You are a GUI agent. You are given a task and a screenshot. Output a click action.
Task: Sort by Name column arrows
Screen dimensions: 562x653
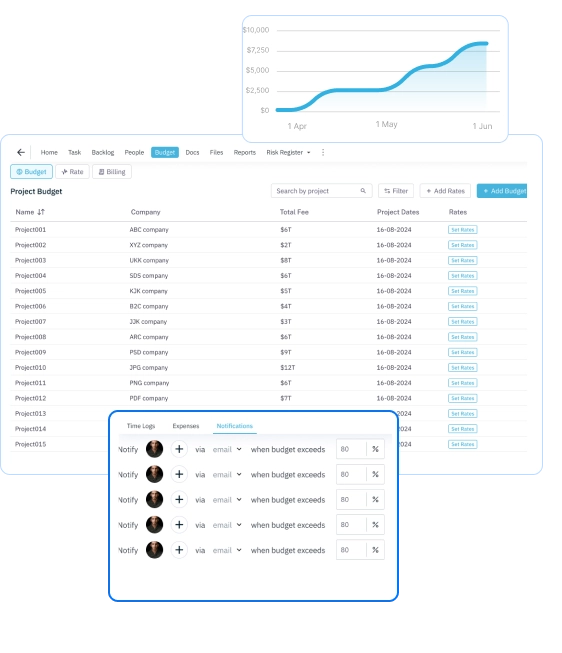[x=41, y=212]
